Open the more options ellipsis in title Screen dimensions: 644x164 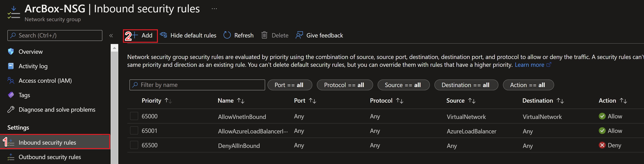[214, 9]
